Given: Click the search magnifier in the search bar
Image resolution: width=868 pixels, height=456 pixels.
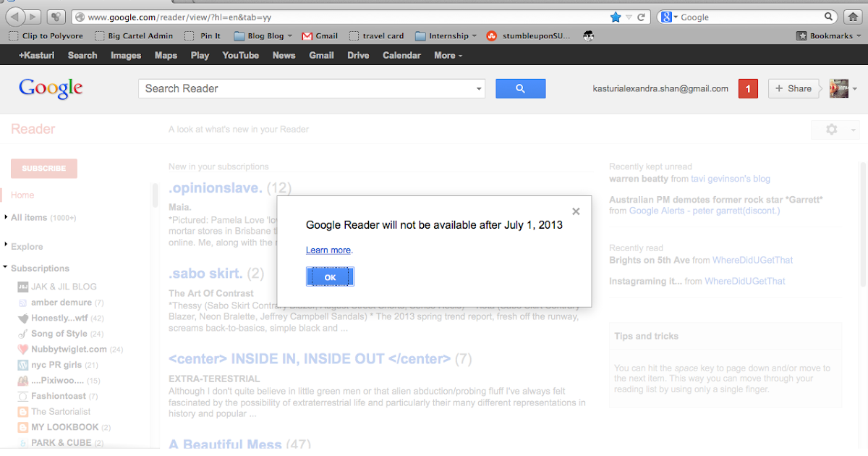Looking at the screenshot, I should point(829,16).
